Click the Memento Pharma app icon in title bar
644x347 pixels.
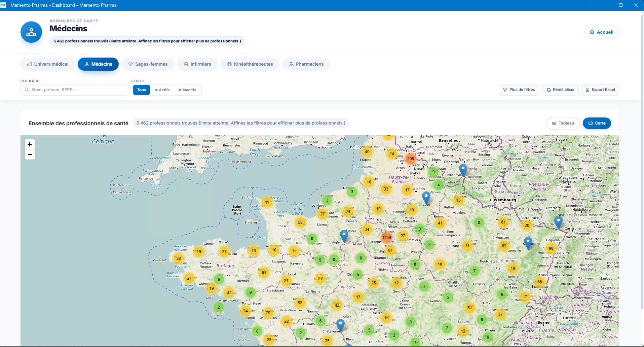click(x=3, y=5)
